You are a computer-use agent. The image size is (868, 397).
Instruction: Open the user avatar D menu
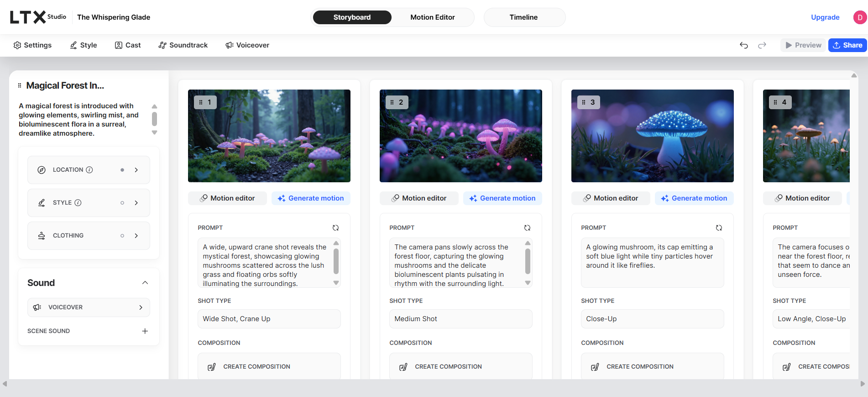tap(860, 17)
